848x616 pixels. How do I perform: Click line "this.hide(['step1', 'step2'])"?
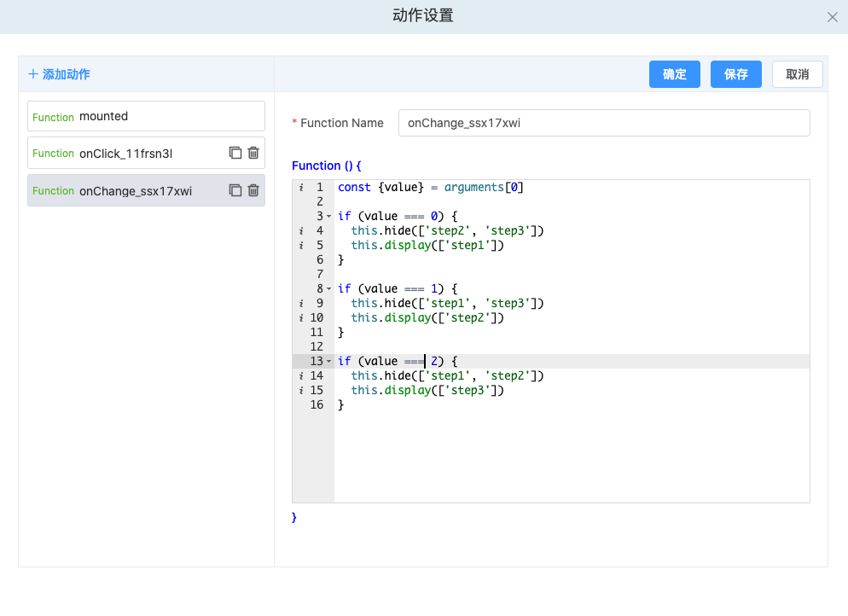pyautogui.click(x=447, y=376)
